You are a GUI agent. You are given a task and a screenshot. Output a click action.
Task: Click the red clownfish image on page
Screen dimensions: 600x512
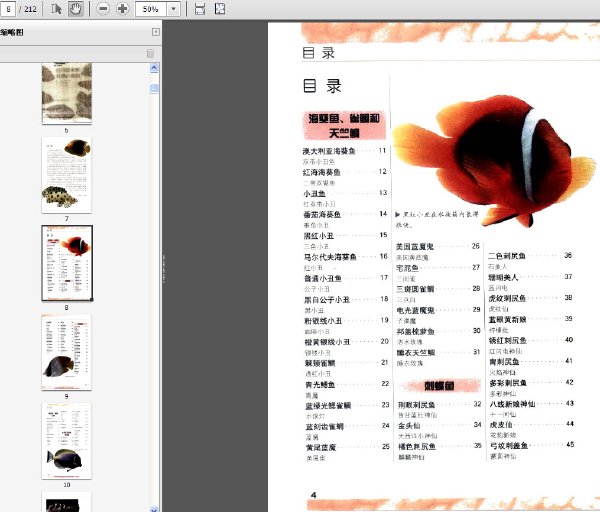[494, 161]
